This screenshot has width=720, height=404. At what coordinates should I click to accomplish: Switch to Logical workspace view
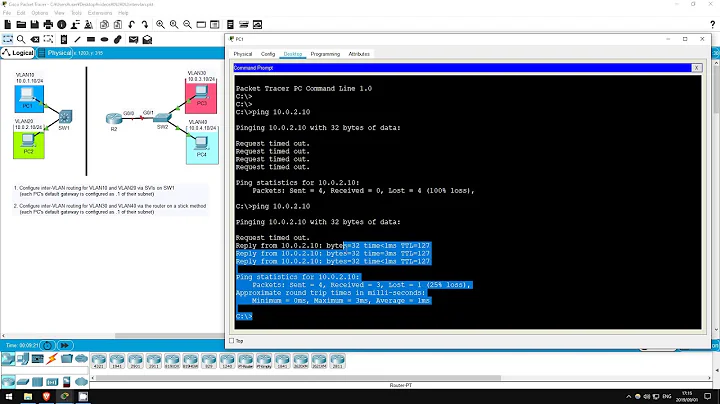[x=17, y=53]
